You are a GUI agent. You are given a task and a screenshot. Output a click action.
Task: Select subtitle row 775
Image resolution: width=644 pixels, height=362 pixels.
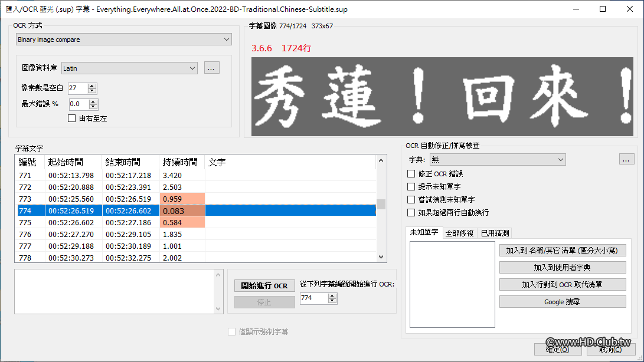[195, 222]
